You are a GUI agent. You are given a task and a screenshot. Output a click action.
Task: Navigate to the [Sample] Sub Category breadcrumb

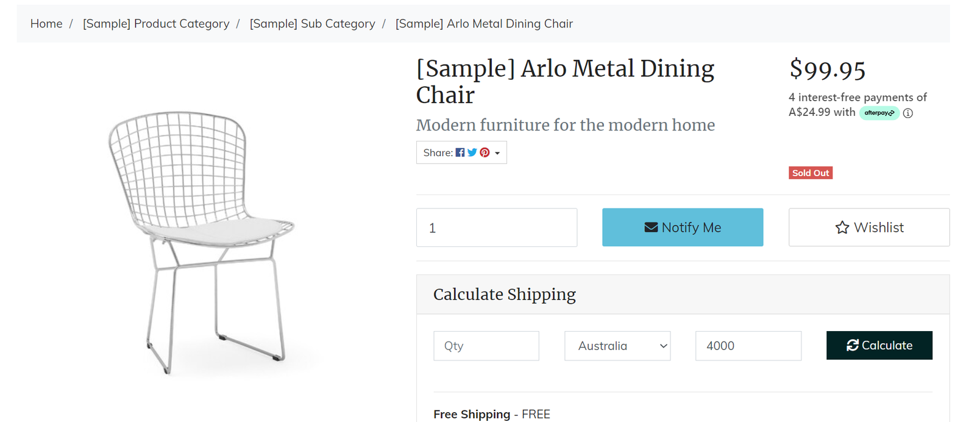[312, 24]
